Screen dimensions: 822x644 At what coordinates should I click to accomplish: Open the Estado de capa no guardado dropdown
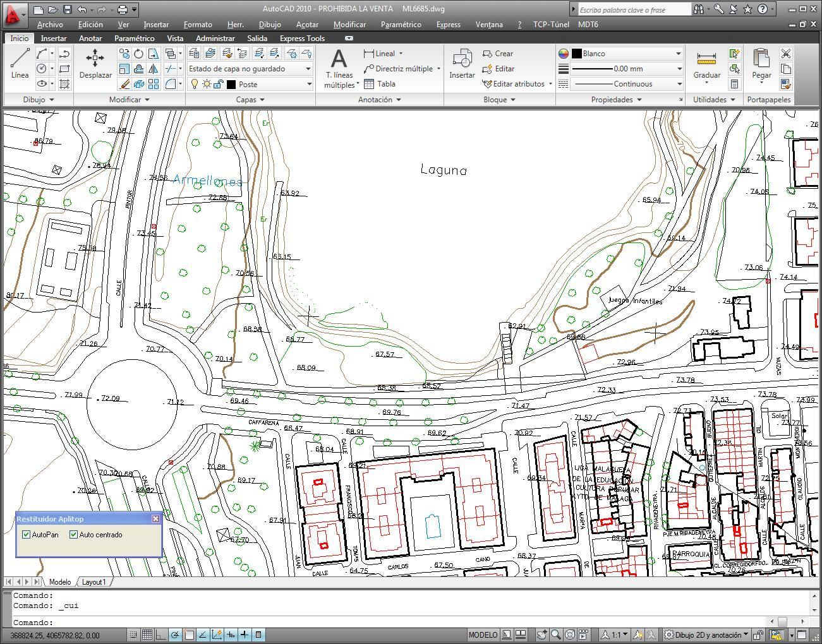250,69
